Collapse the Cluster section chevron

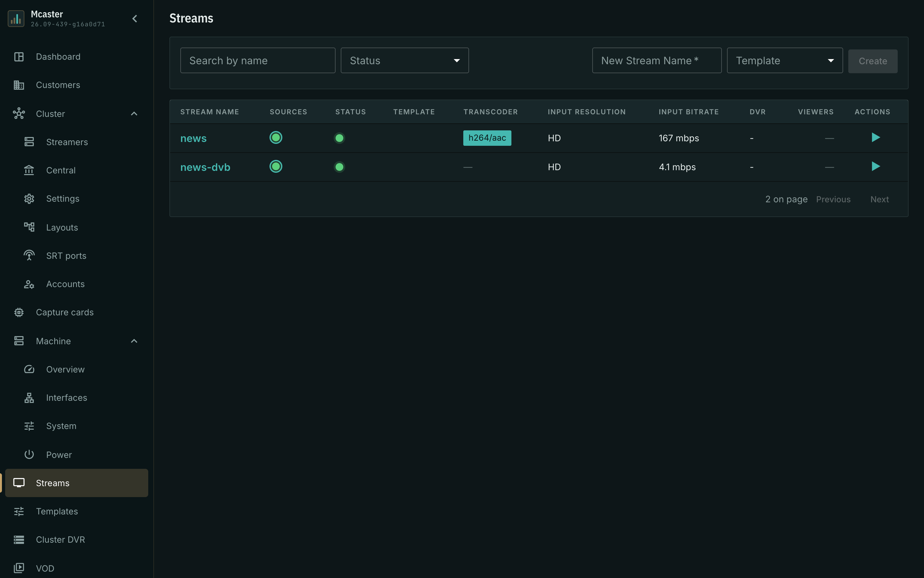tap(134, 114)
